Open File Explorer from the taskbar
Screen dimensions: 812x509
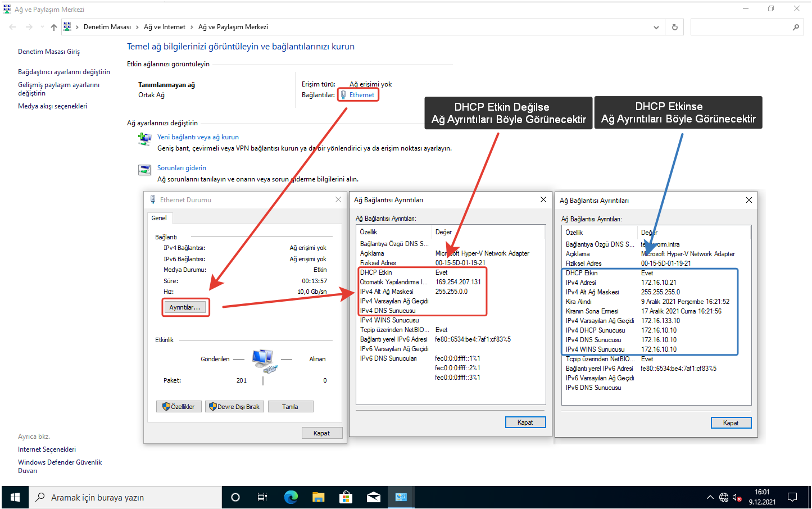point(319,497)
